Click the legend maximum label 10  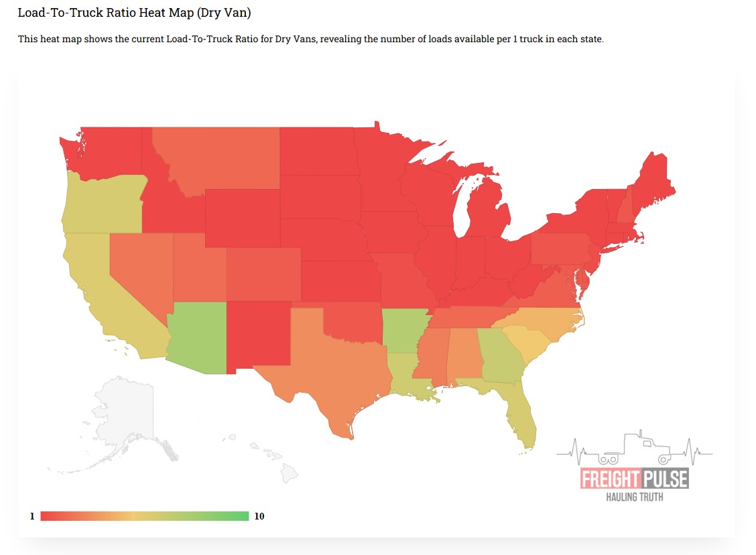click(259, 516)
